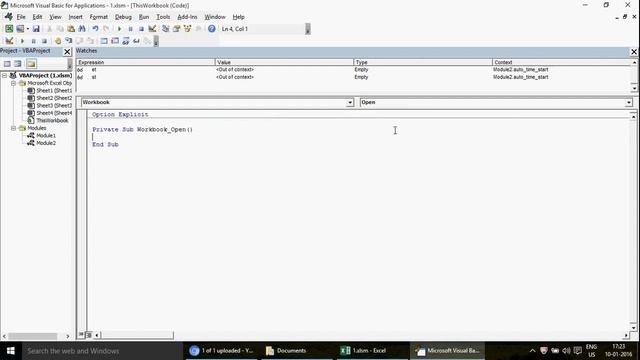Open the Debug menu
Image resolution: width=640 pixels, height=360 pixels.
pyautogui.click(x=123, y=17)
